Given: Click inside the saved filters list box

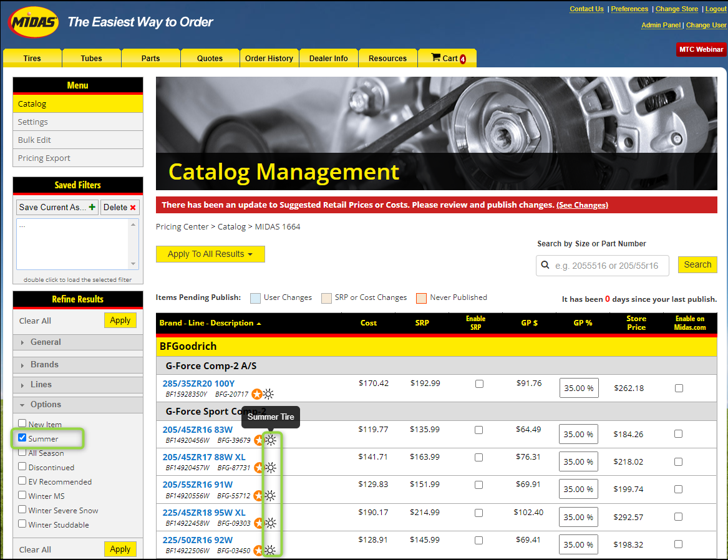Looking at the screenshot, I should (72, 244).
